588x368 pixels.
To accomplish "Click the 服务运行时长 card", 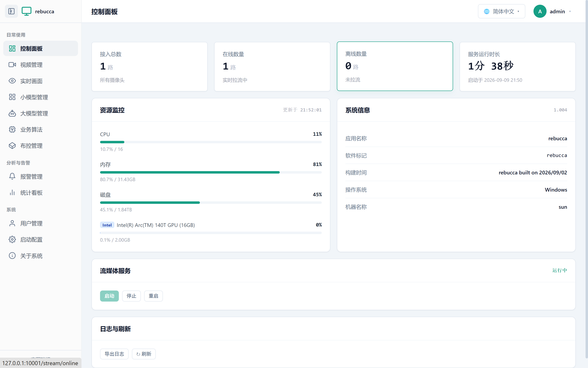I will (518, 66).
